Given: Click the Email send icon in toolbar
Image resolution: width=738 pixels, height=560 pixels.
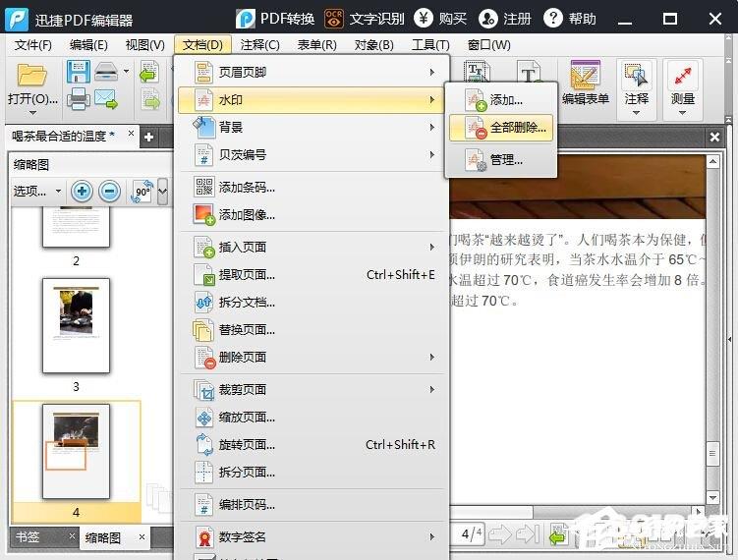Looking at the screenshot, I should 106,99.
